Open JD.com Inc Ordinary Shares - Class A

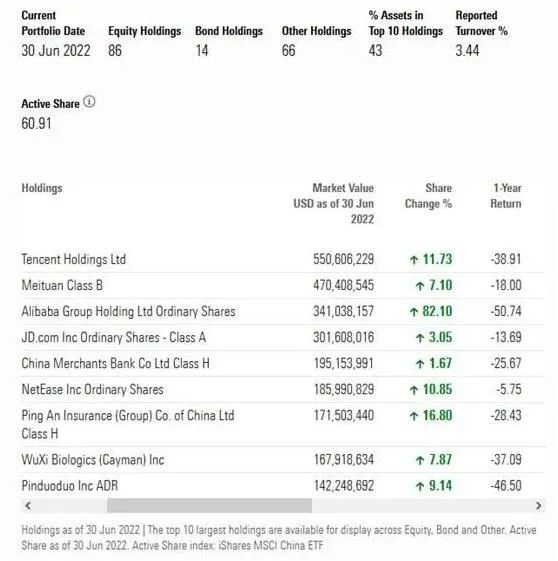pos(114,337)
